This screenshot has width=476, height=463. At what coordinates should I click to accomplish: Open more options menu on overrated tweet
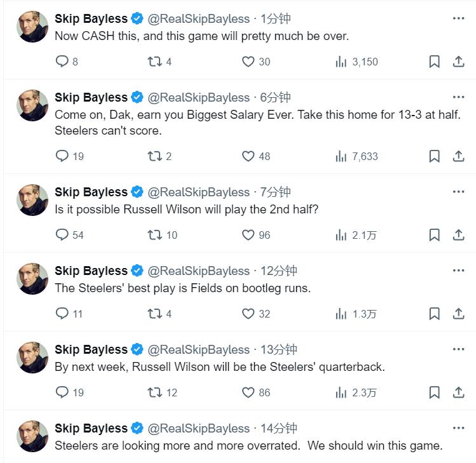click(458, 428)
